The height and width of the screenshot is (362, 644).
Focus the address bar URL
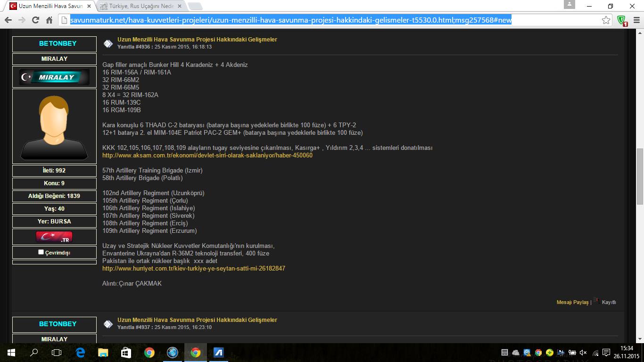(290, 20)
